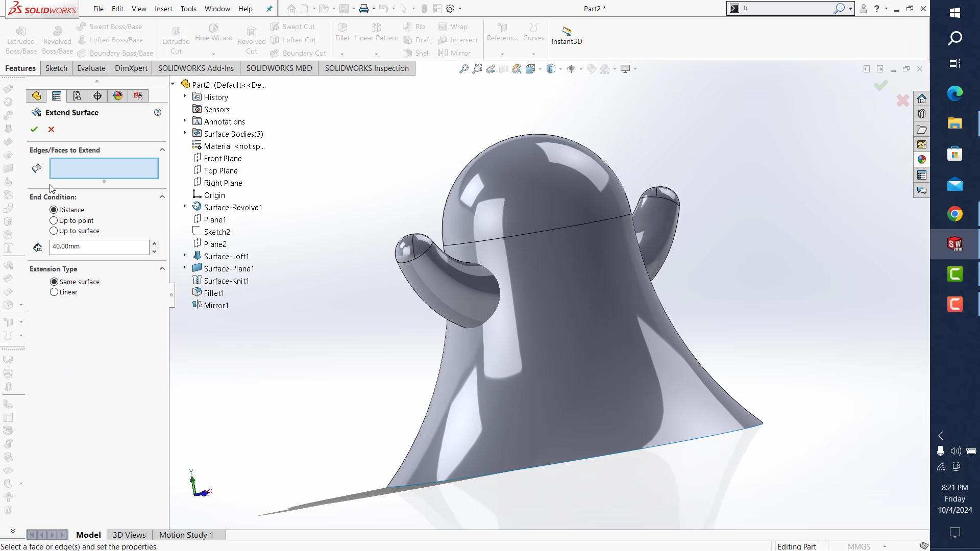Select the Up to point end condition
Image resolution: width=980 pixels, height=551 pixels.
click(54, 220)
